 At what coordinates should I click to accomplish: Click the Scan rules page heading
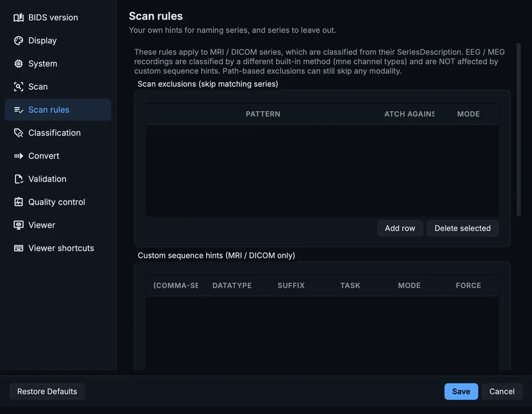click(155, 16)
